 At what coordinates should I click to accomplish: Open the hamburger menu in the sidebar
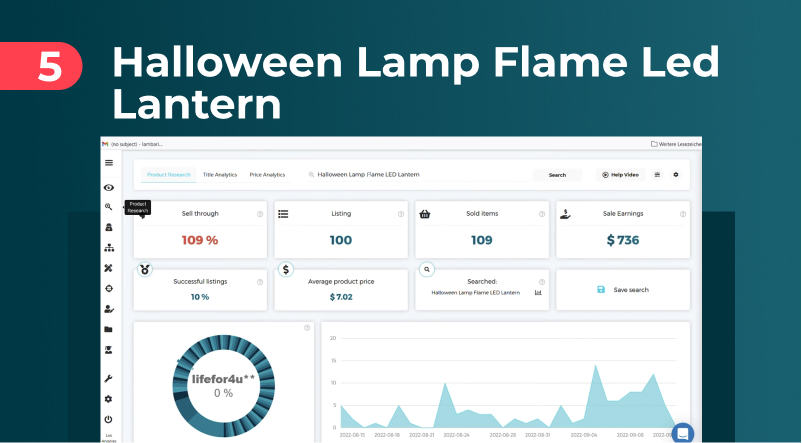tap(109, 163)
